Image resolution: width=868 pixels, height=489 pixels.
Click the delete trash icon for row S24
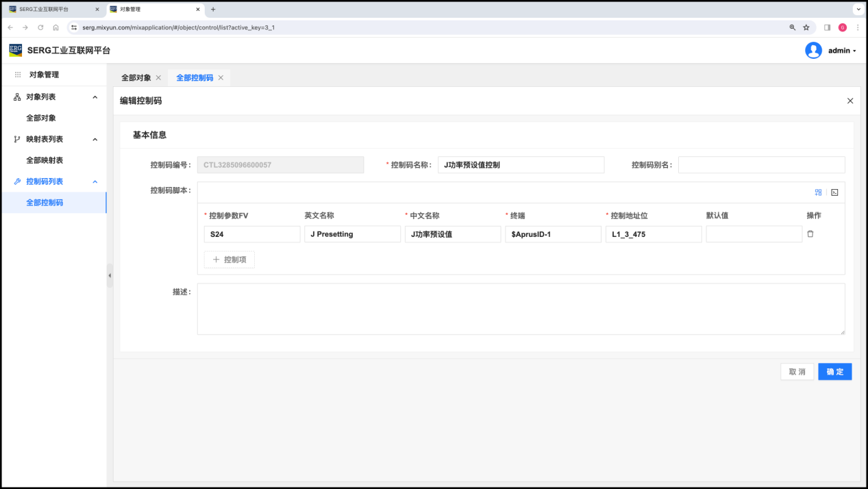[810, 234]
